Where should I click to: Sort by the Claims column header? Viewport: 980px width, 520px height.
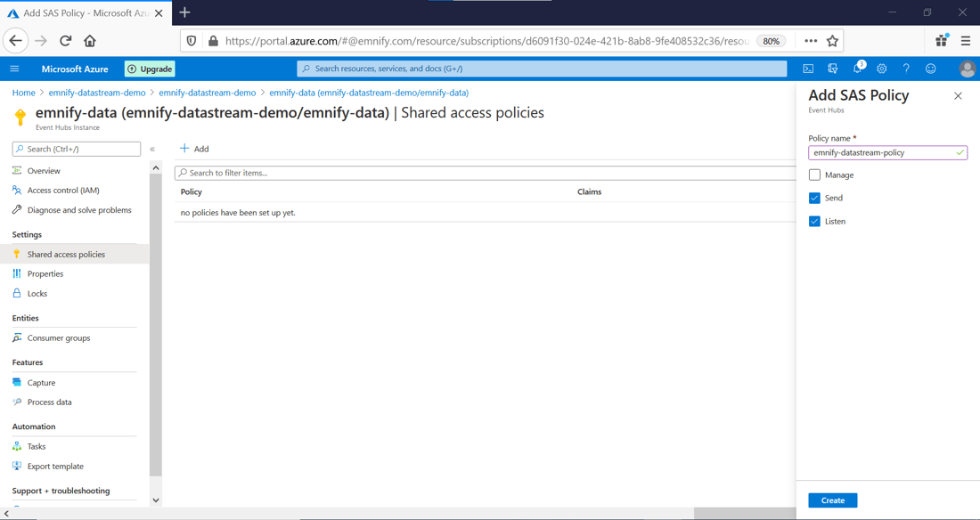click(x=590, y=191)
